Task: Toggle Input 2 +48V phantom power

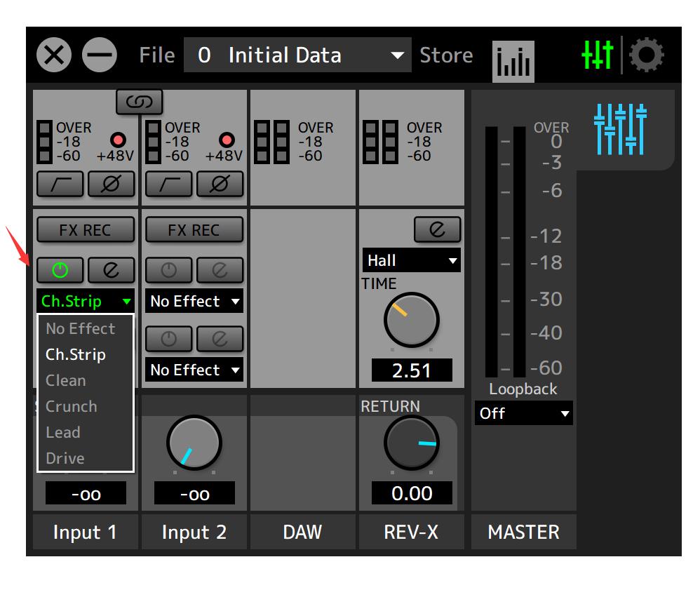Action: pyautogui.click(x=227, y=140)
